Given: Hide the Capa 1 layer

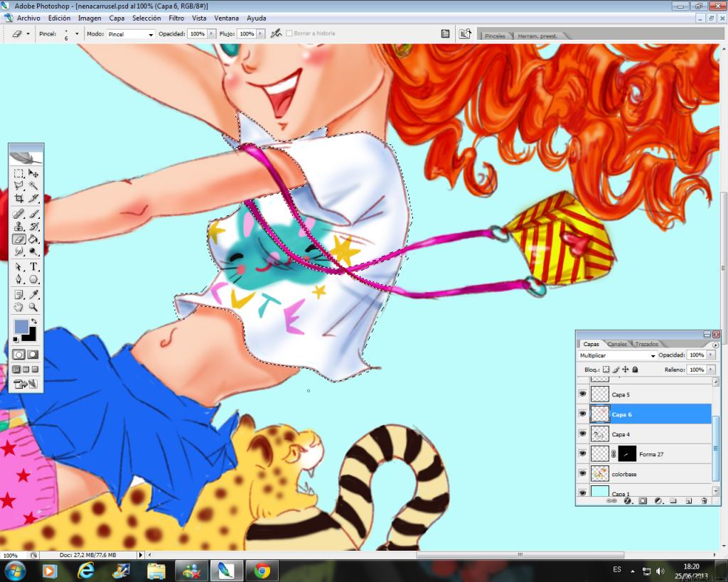Looking at the screenshot, I should (x=583, y=492).
